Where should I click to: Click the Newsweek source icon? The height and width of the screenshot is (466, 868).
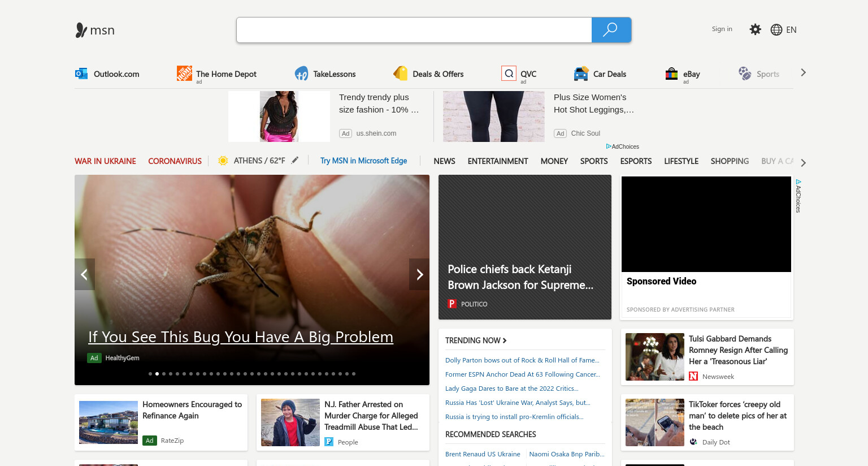click(x=693, y=376)
